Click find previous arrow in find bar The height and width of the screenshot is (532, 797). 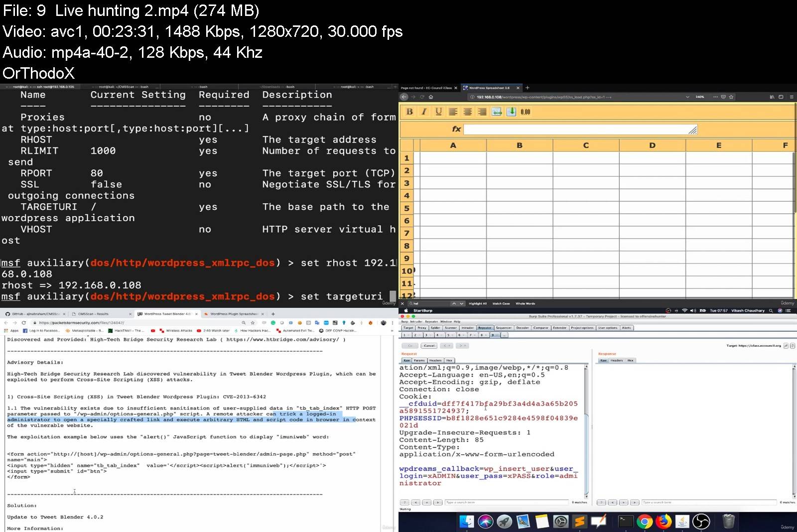454,303
